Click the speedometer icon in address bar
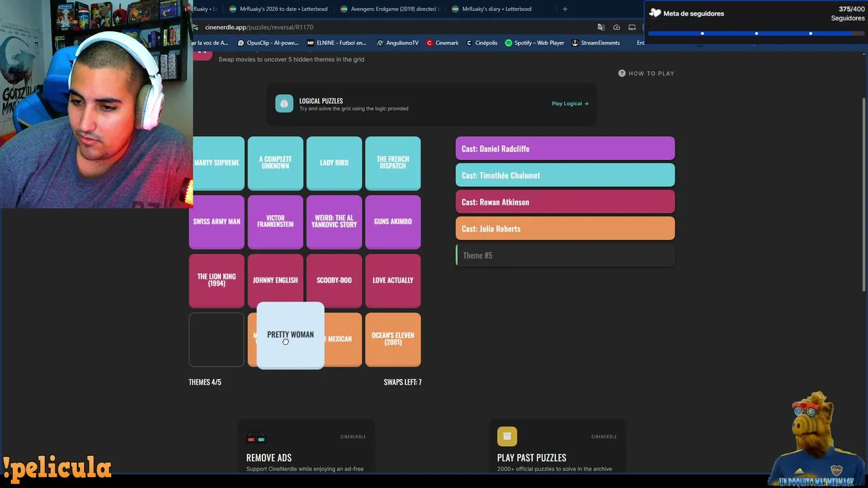 point(616,27)
